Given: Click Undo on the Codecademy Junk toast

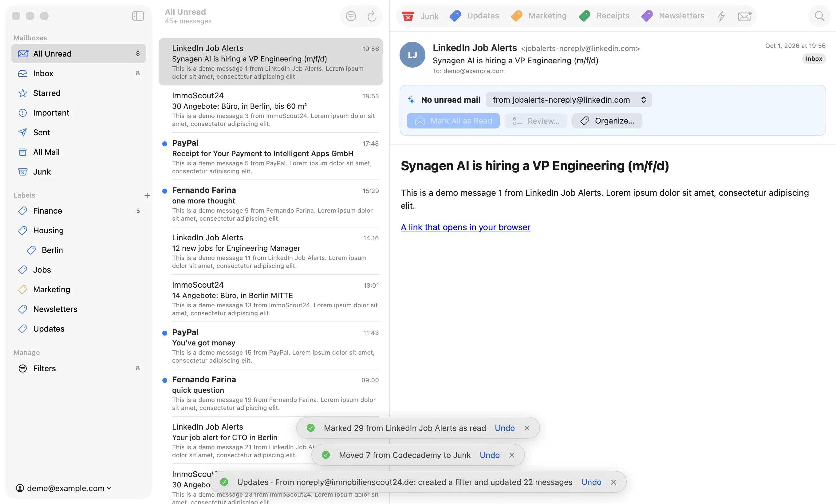Looking at the screenshot, I should point(489,455).
